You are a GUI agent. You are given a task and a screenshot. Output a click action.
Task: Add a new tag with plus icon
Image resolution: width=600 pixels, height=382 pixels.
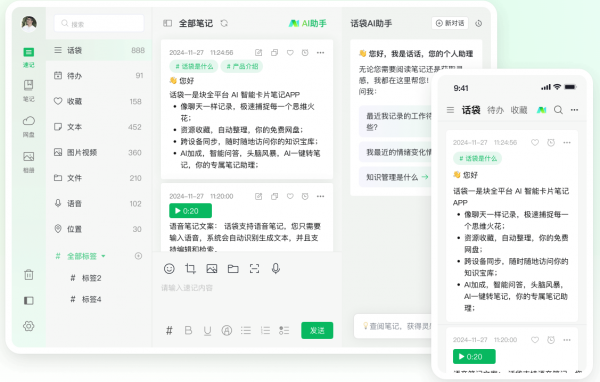139,256
